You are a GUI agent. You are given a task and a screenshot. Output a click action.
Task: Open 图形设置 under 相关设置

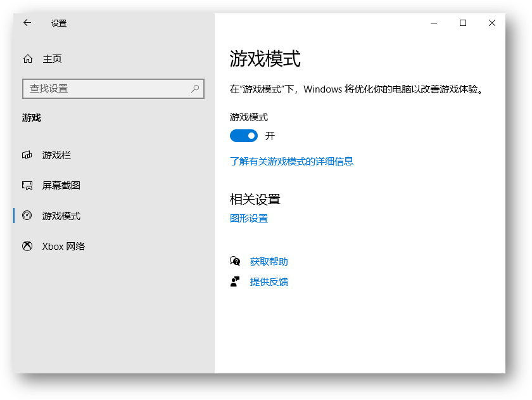point(249,217)
